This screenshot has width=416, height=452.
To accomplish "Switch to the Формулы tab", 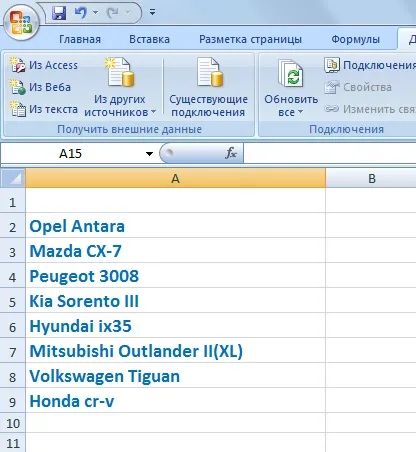I will coord(355,39).
